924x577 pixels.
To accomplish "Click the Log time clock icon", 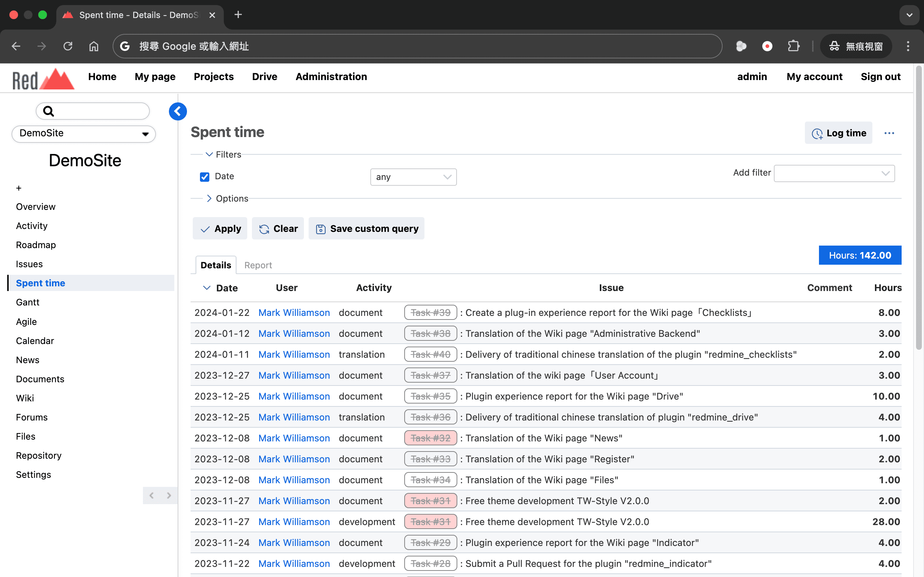I will (x=817, y=133).
